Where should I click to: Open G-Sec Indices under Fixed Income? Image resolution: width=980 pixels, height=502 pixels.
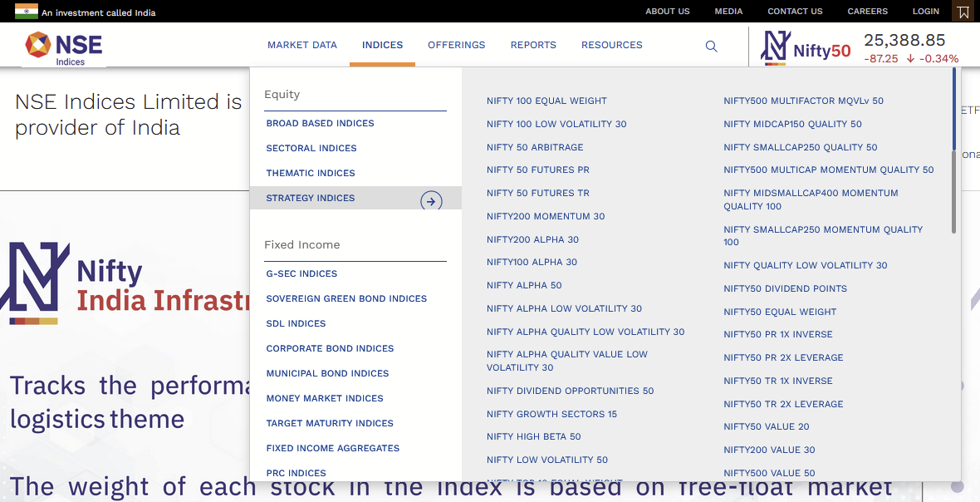[301, 273]
